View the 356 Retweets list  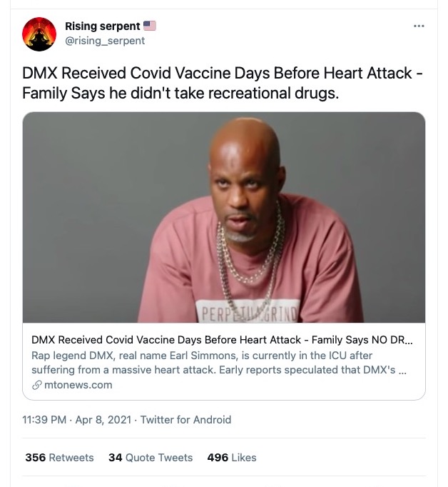click(59, 458)
